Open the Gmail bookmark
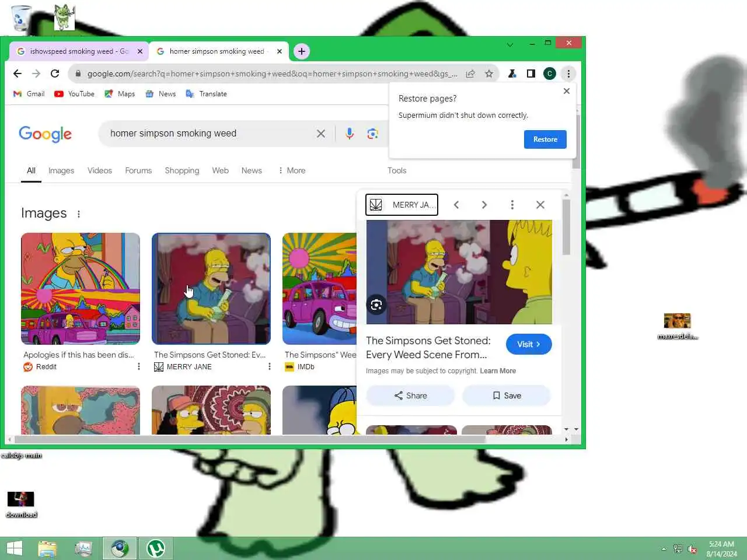 [29, 94]
